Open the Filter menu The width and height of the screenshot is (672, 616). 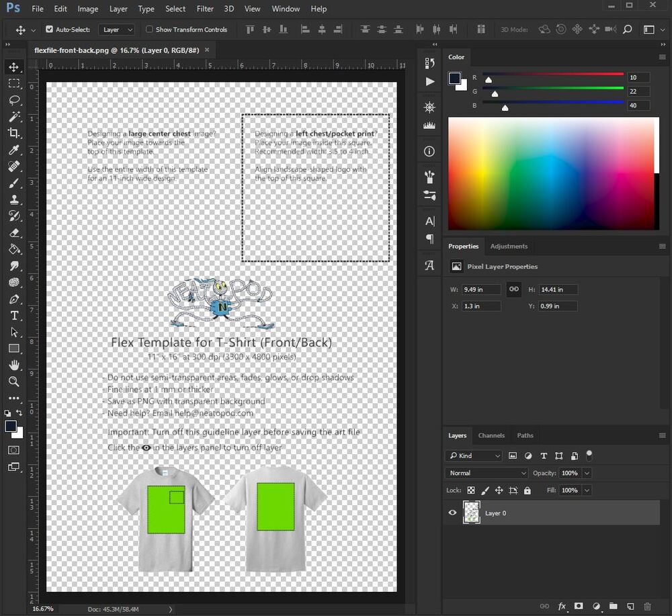coord(205,9)
